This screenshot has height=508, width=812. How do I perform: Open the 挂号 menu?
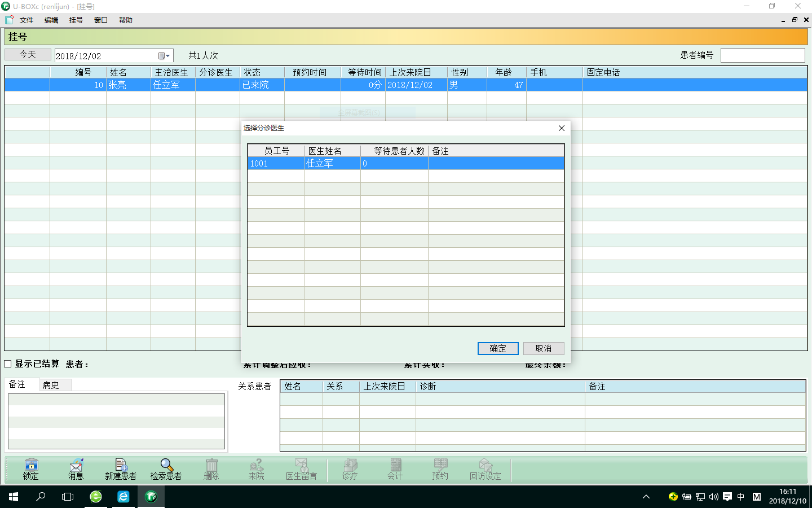[x=76, y=20]
